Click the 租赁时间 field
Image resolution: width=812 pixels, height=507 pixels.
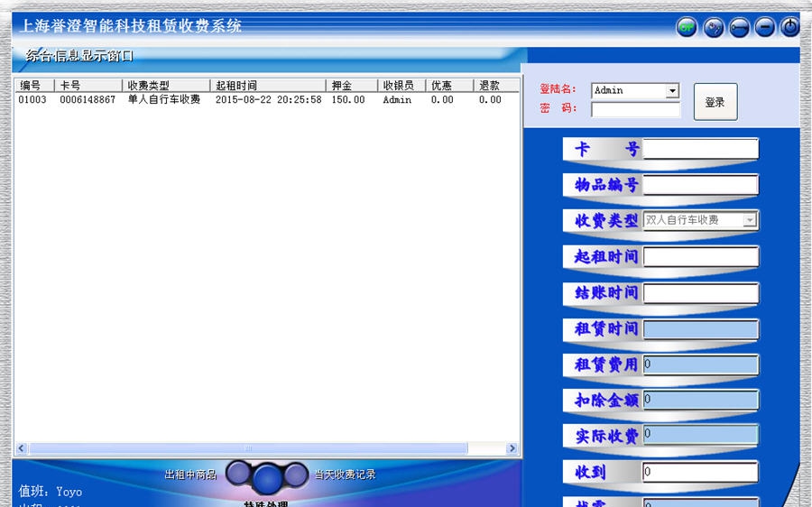(x=701, y=329)
